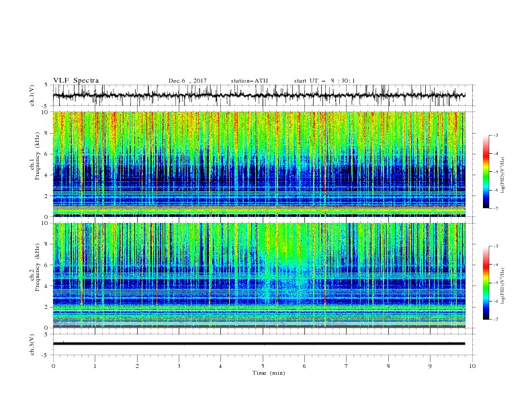The height and width of the screenshot is (411, 532).
Task: Select the ch.2 "Frequency (kHz)" axis label
Action: click(x=37, y=266)
